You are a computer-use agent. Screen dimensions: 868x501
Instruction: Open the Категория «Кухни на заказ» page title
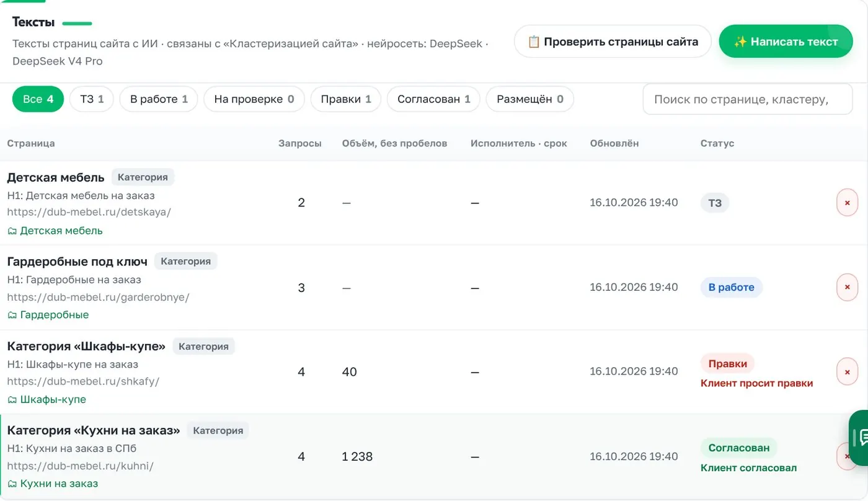94,430
